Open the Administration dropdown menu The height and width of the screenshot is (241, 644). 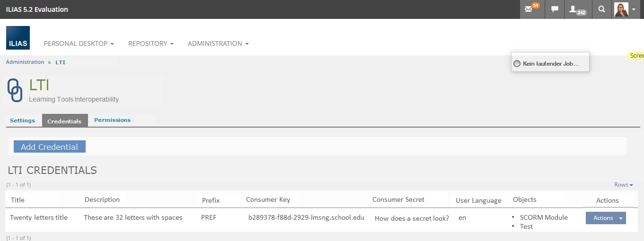[218, 43]
